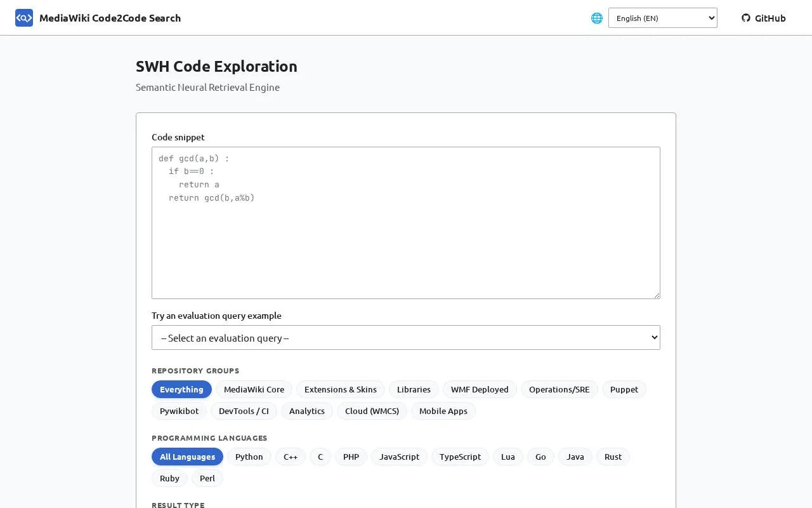812x508 pixels.
Task: Expand the evaluation query example dropdown
Action: tap(406, 338)
